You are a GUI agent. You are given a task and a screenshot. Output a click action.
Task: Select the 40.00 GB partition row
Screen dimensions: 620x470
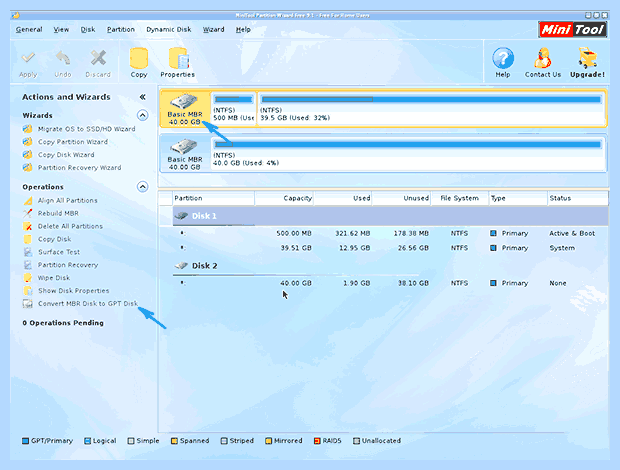pos(390,283)
